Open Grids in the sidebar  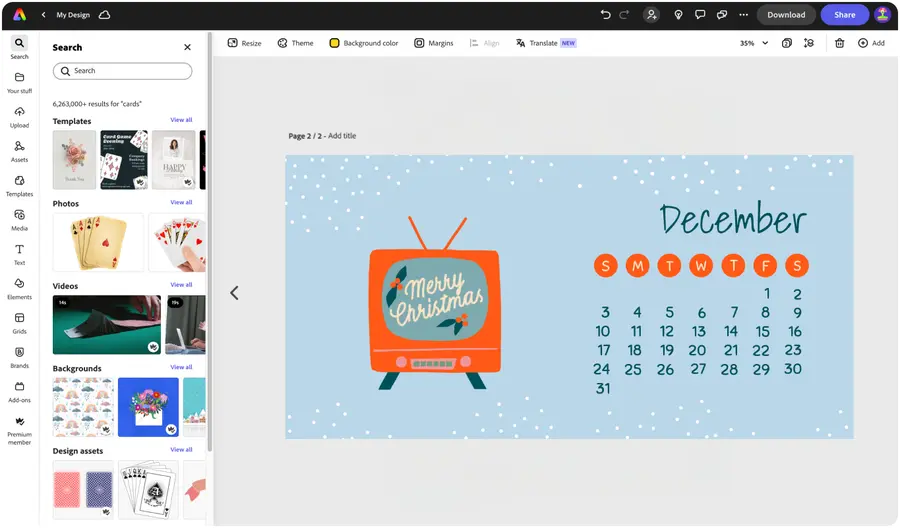[x=20, y=323]
